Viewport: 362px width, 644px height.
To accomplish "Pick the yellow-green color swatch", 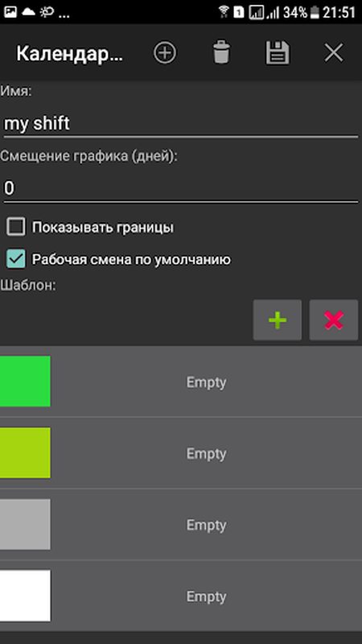I will pyautogui.click(x=25, y=452).
